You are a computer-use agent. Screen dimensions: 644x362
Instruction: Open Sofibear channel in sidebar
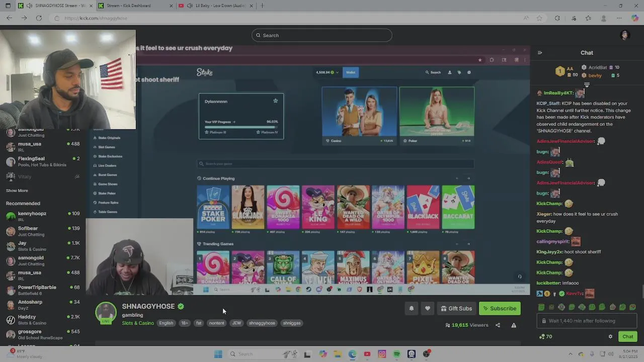tap(43, 231)
